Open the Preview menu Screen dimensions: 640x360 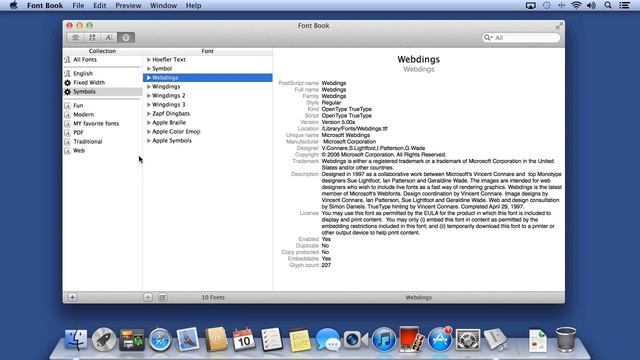[128, 5]
